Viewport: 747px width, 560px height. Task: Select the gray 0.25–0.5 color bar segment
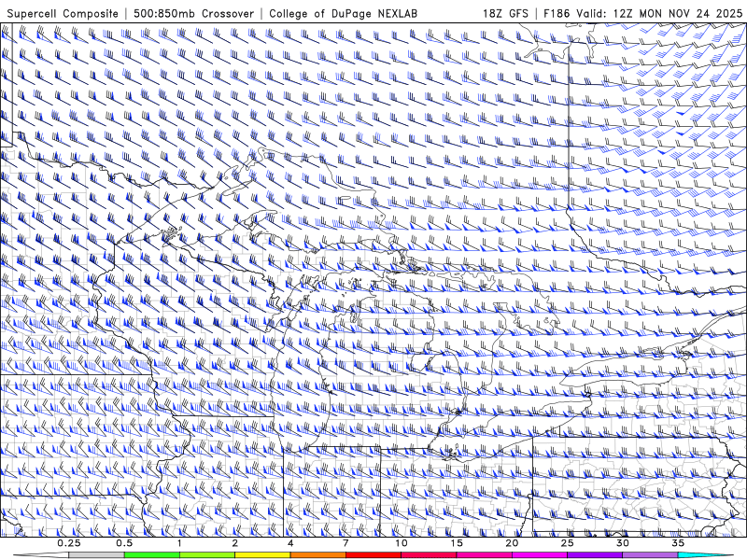tap(97, 555)
